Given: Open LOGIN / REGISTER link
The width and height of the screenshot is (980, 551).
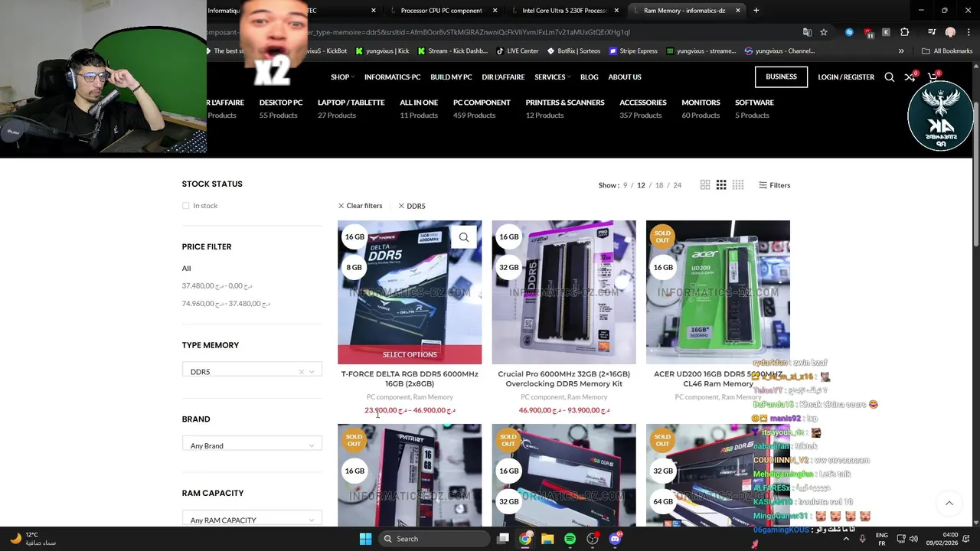Looking at the screenshot, I should click(846, 77).
